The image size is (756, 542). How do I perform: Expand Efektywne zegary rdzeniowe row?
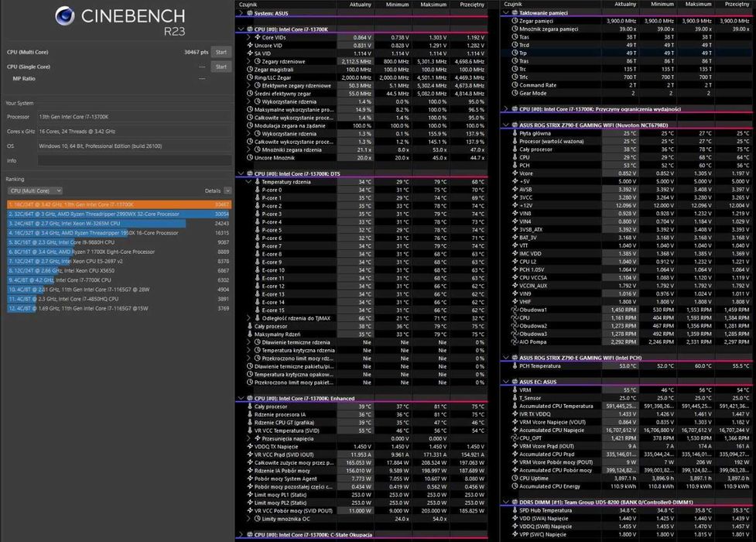[x=249, y=85]
